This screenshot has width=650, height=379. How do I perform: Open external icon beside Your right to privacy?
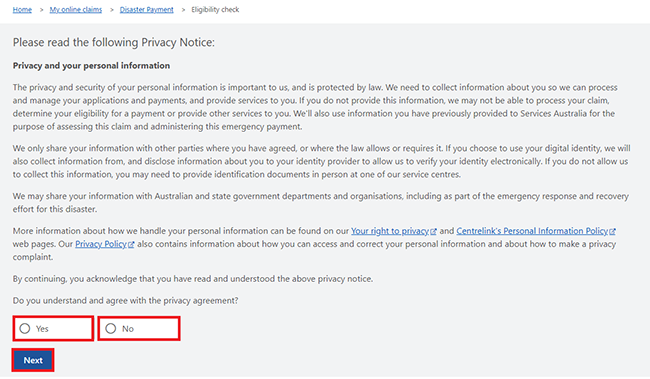coord(433,231)
